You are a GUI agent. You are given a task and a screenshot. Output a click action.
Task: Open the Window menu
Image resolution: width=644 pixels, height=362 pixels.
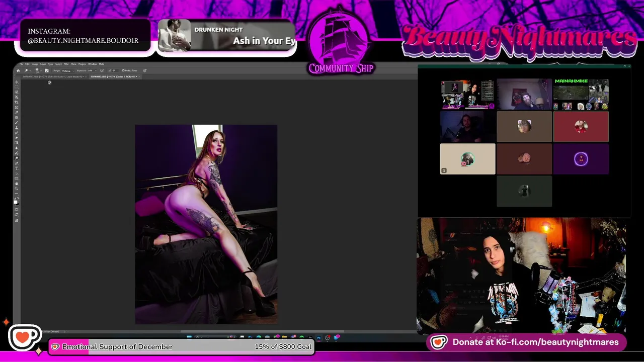click(x=92, y=64)
